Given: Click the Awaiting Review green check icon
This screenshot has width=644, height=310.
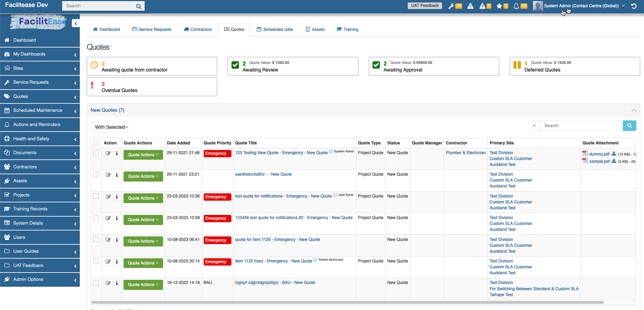Looking at the screenshot, I should (x=235, y=65).
